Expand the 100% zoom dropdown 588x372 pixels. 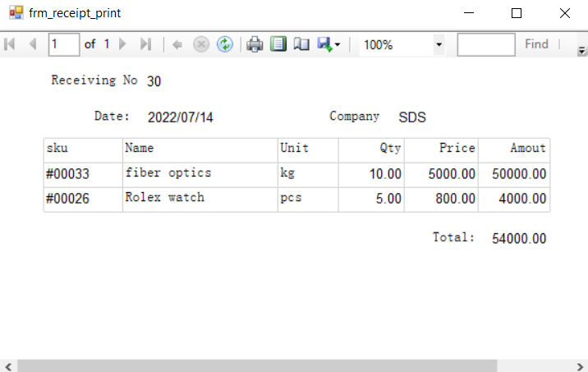[439, 44]
